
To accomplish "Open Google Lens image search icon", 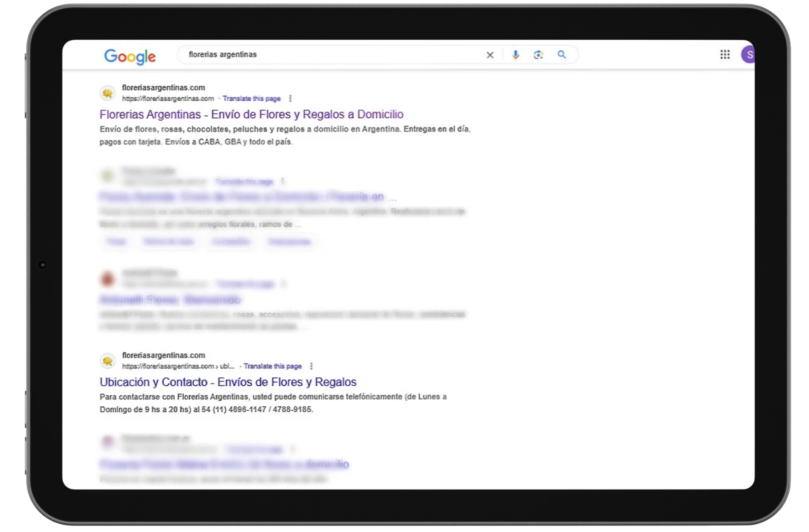I will 539,55.
